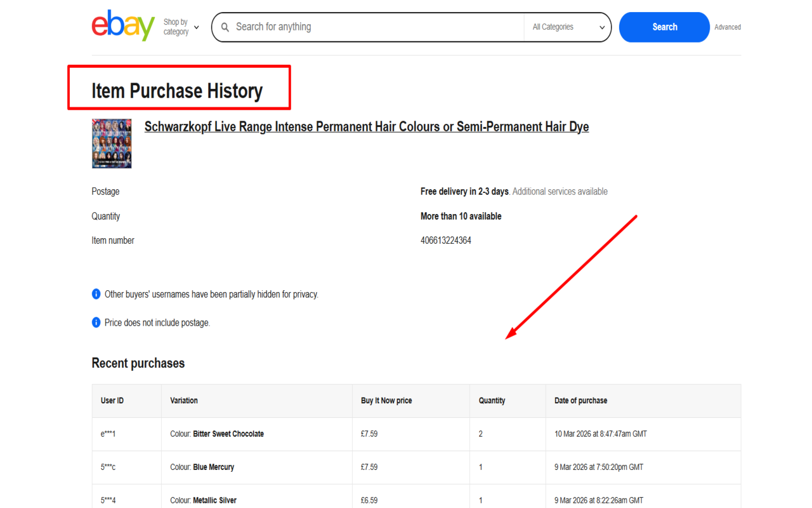This screenshot has width=812, height=508.
Task: Open the Advanced search link
Action: (x=728, y=27)
